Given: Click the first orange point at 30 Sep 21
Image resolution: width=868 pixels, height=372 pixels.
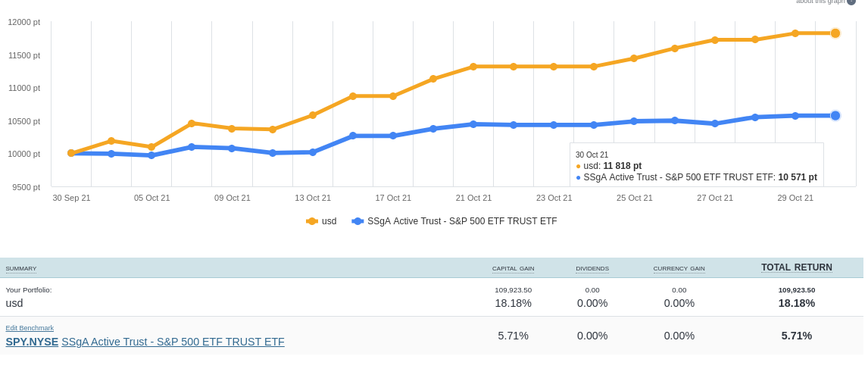Looking at the screenshot, I should [x=71, y=153].
